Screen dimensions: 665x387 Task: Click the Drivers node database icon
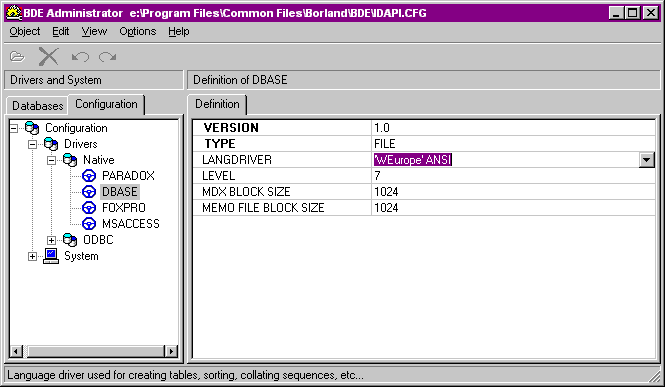tap(51, 144)
